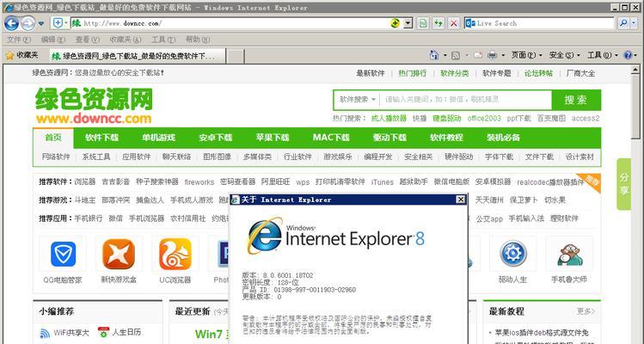Expand the Print options dropdown arrow
Image resolution: width=644 pixels, height=344 pixels.
pyautogui.click(x=503, y=55)
